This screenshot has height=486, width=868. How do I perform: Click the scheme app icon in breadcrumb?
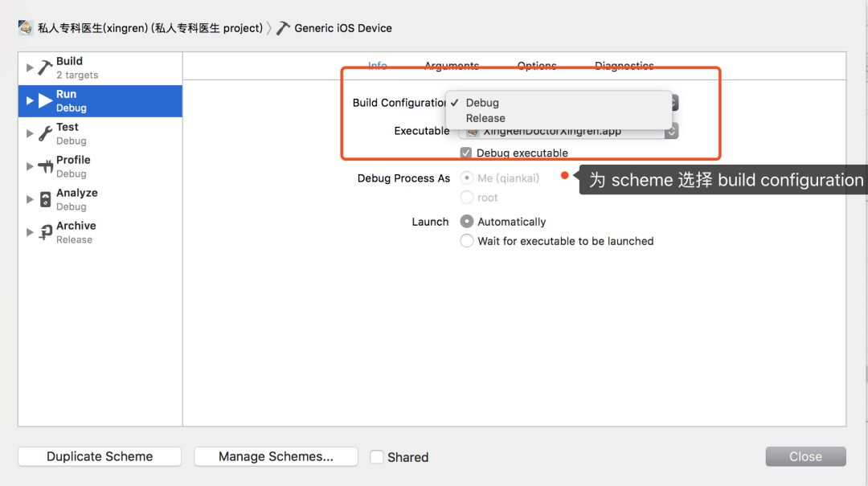point(26,27)
